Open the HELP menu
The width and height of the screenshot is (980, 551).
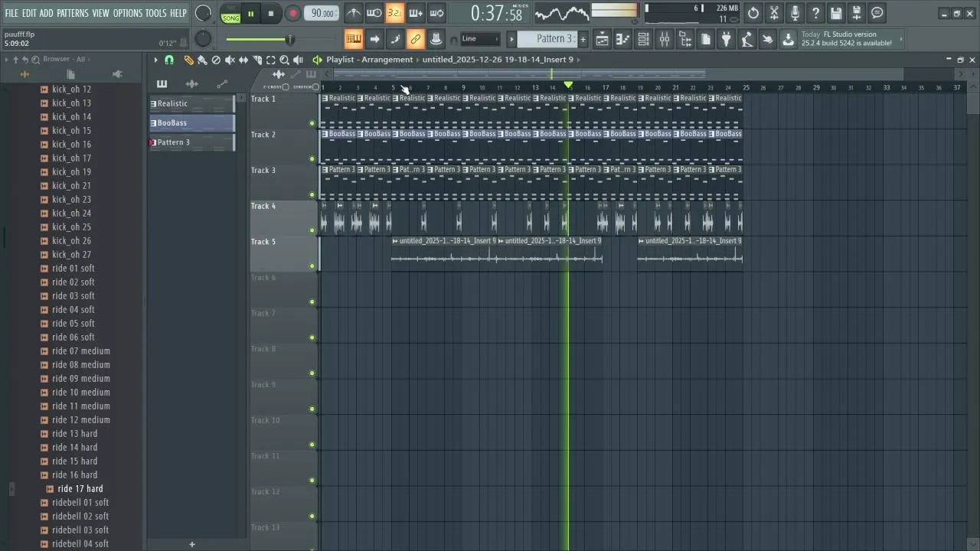click(x=178, y=13)
